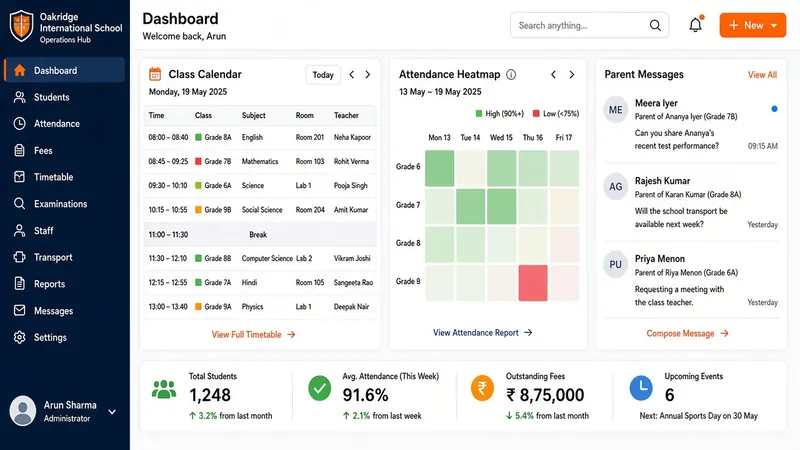
Task: Click Attendance Heatmap info icon
Action: pos(511,74)
